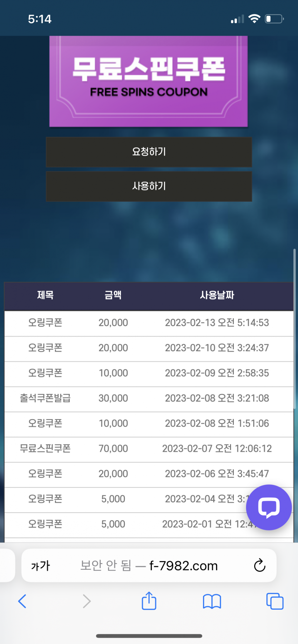Screen dimensions: 298x644
Task: Select the 출석쿠폰발급 30,000 row
Action: [149, 399]
